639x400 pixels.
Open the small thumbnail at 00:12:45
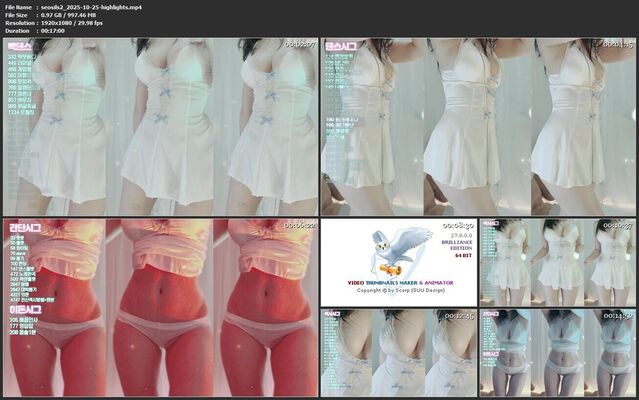click(398, 353)
